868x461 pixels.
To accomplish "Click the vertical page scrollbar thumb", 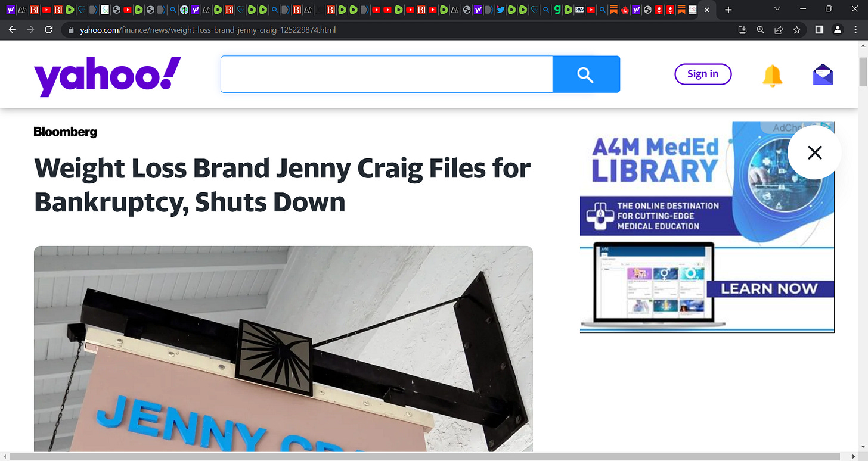I will 863,73.
